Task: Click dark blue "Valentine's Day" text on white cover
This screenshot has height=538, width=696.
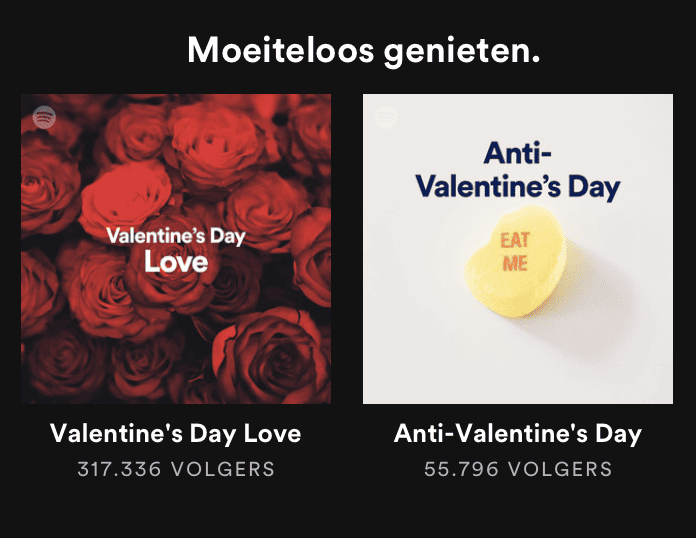Action: (518, 187)
